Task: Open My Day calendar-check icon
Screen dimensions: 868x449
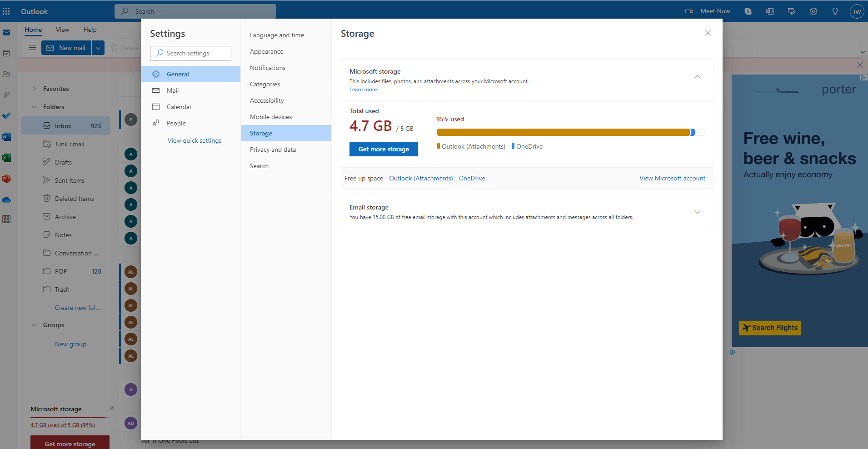Action: click(x=792, y=11)
